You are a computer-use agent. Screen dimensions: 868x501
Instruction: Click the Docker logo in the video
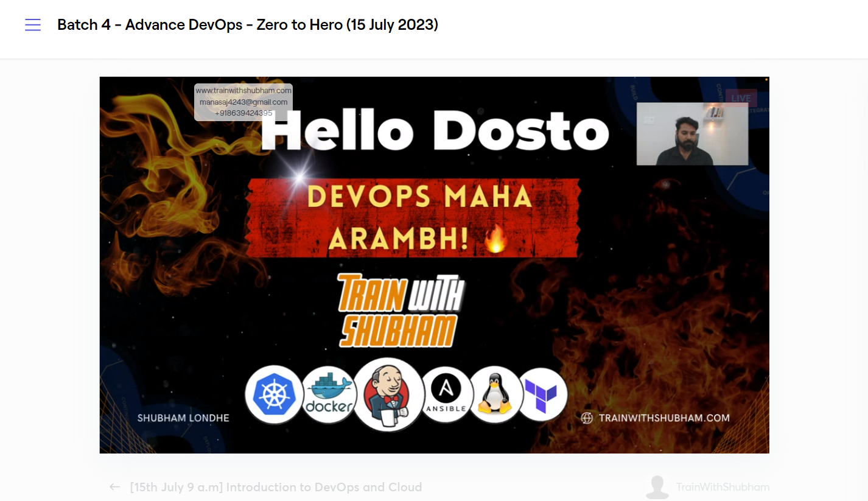(329, 394)
